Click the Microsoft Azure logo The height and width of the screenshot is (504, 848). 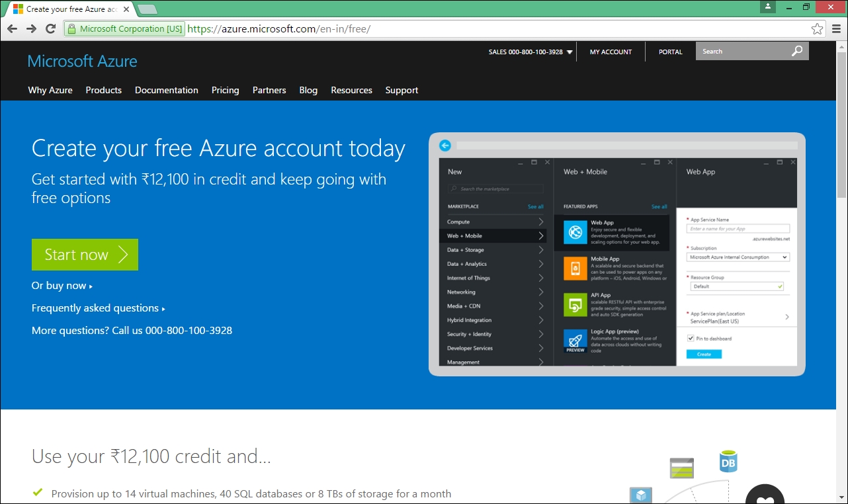[x=82, y=61]
